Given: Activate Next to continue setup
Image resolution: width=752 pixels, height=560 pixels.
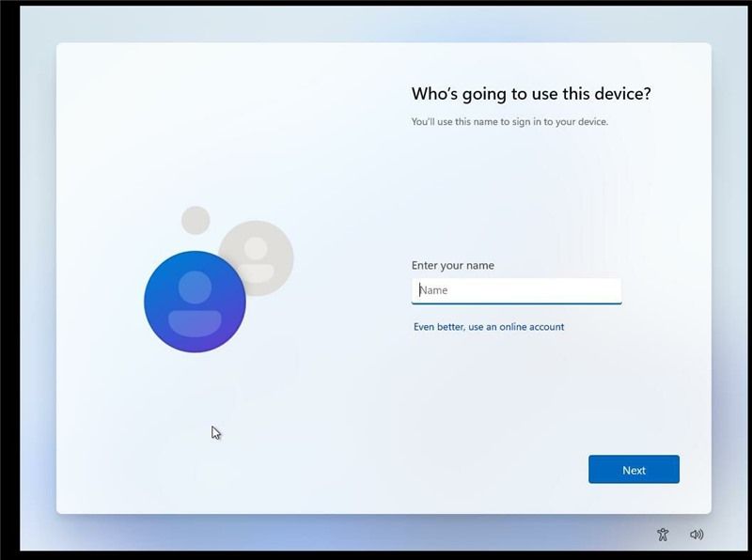Looking at the screenshot, I should click(x=634, y=469).
